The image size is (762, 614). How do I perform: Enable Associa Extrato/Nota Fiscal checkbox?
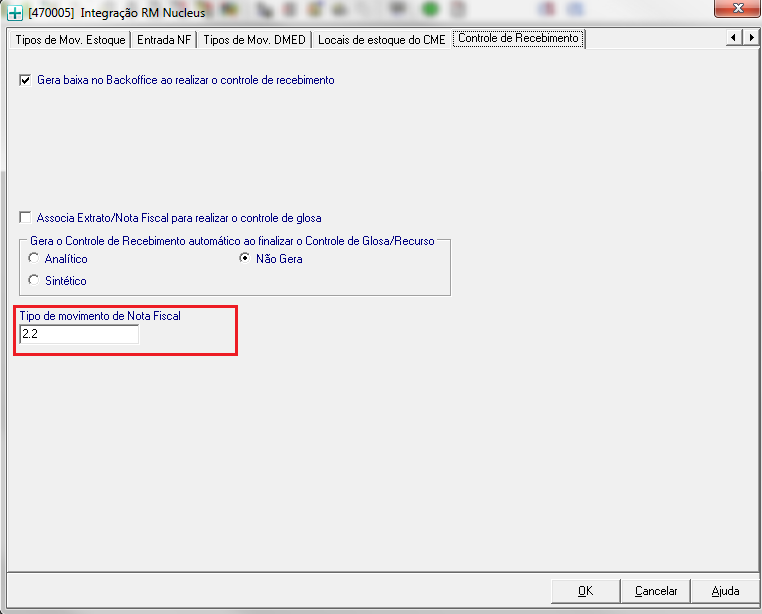[25, 217]
